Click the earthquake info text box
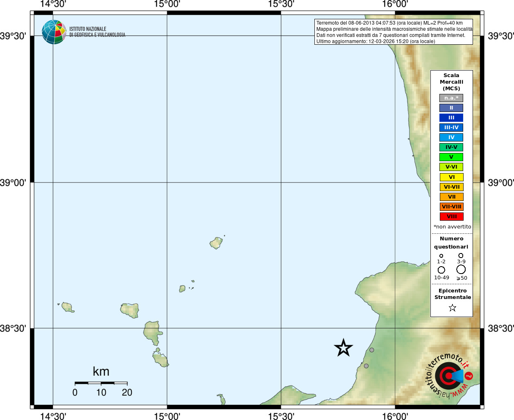 [393, 32]
